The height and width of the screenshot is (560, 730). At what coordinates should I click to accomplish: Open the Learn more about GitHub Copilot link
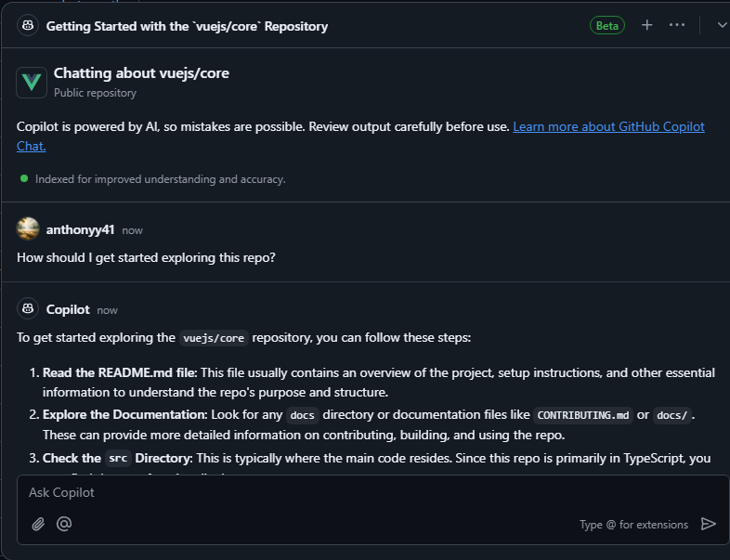click(608, 126)
